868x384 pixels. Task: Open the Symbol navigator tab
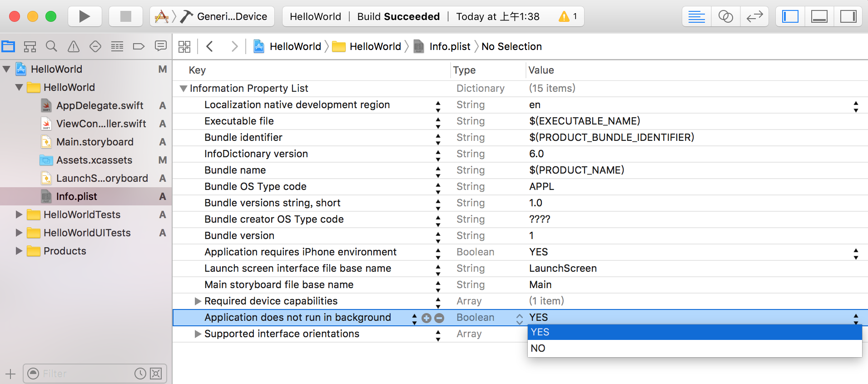[30, 46]
